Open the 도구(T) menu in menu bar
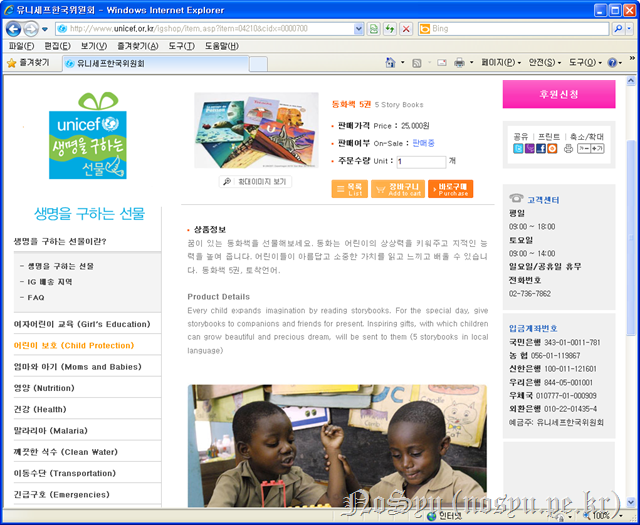Viewport: 640px width, 525px height. 181,46
